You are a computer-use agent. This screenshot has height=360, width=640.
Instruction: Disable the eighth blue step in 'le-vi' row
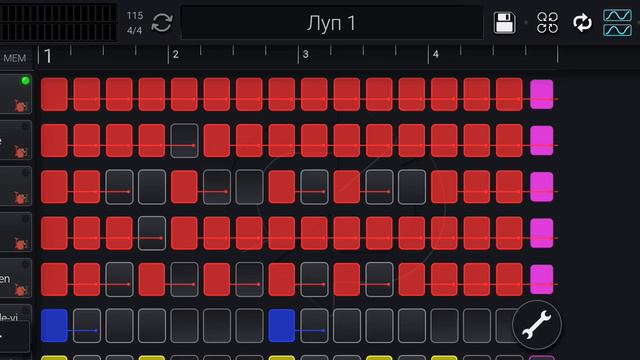(282, 326)
